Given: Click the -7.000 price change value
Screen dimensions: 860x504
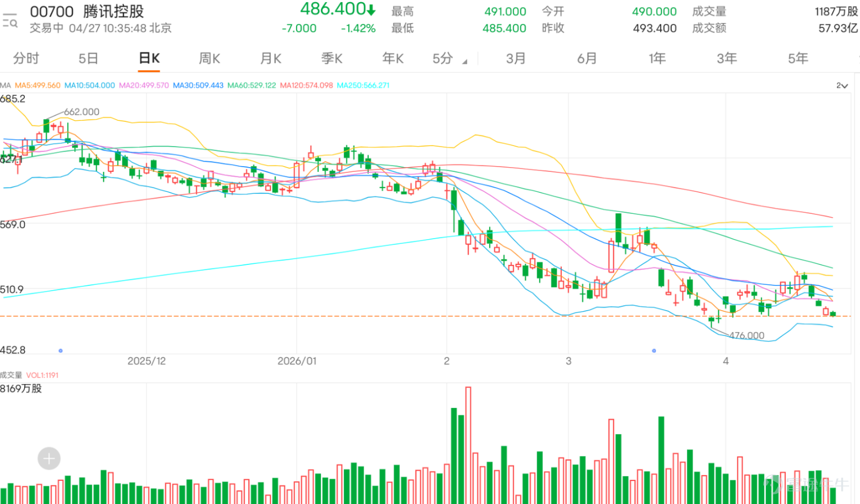Looking at the screenshot, I should (299, 28).
